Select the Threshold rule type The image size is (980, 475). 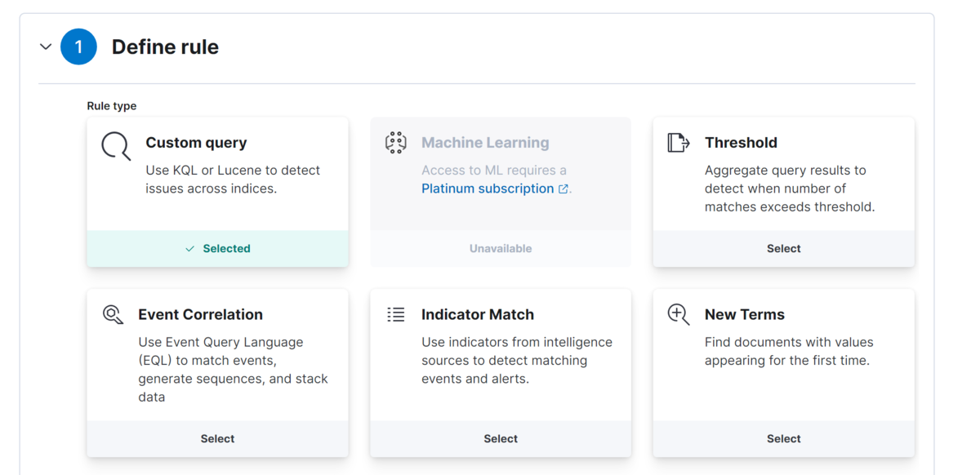[783, 249]
